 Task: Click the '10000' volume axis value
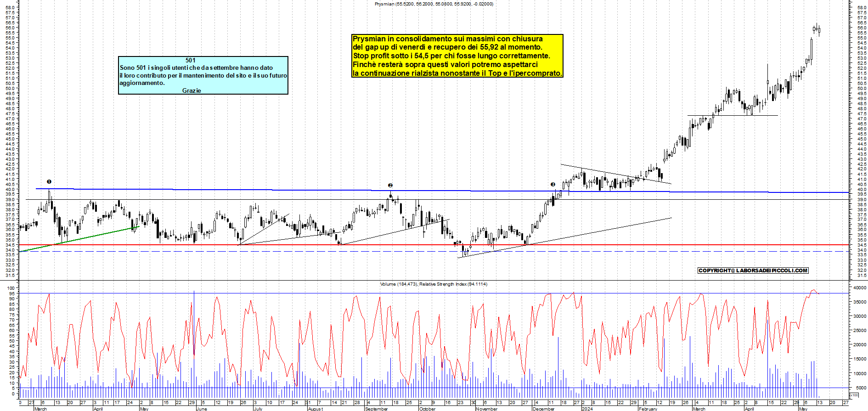[x=859, y=373]
